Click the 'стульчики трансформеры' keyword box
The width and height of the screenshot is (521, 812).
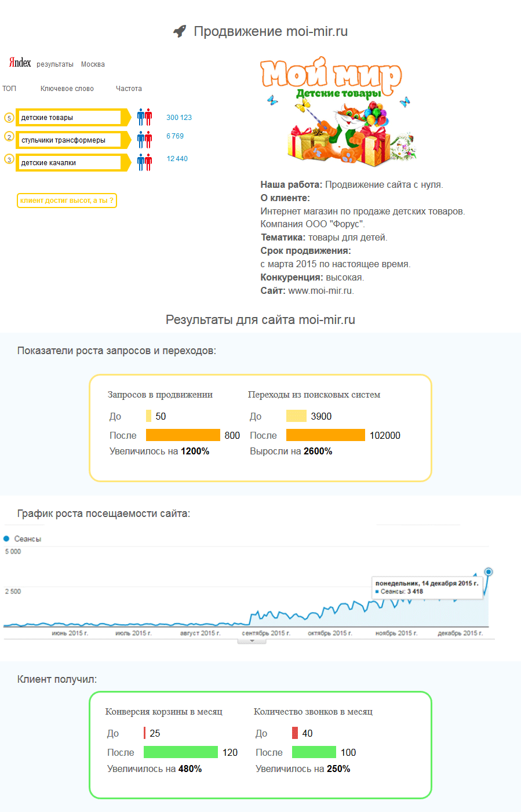click(68, 140)
